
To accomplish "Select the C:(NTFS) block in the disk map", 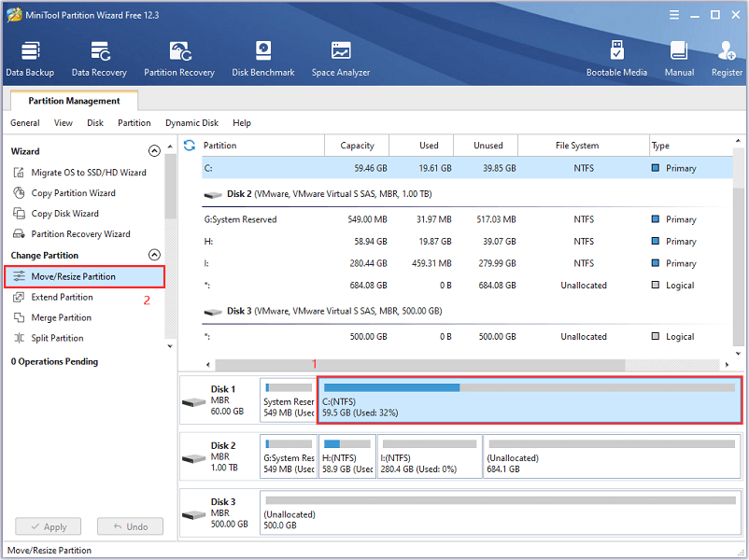I will (x=530, y=400).
